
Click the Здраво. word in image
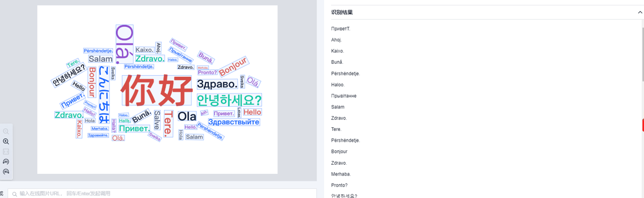coord(217,84)
